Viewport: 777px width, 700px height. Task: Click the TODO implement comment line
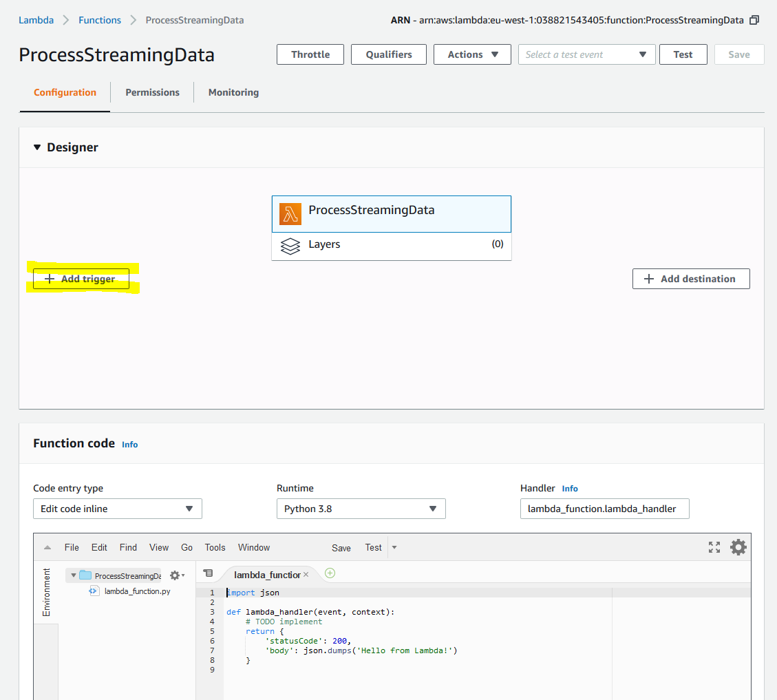(x=284, y=622)
